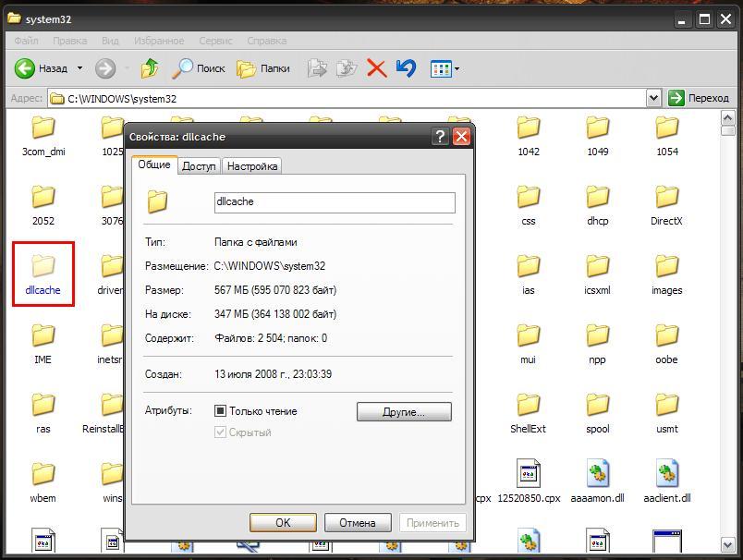
Task: Click the dialog help question mark button
Action: point(440,137)
